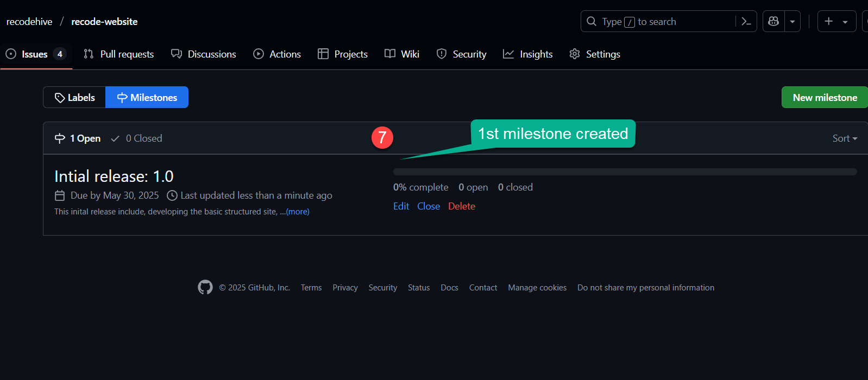Image resolution: width=868 pixels, height=380 pixels.
Task: Open the footer Security link
Action: (383, 288)
